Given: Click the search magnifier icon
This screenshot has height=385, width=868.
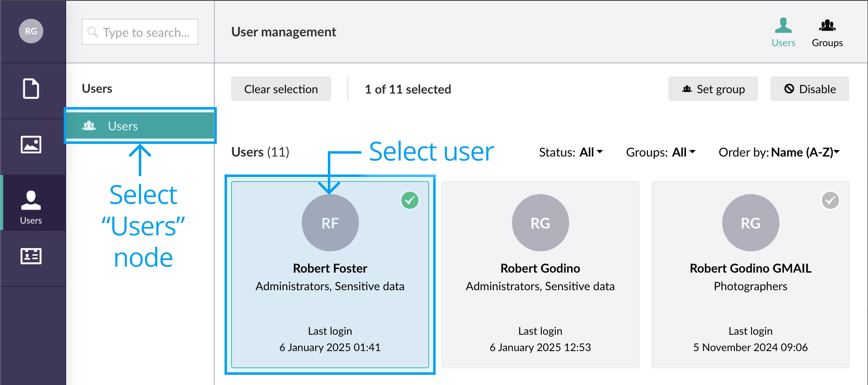Looking at the screenshot, I should 93,32.
